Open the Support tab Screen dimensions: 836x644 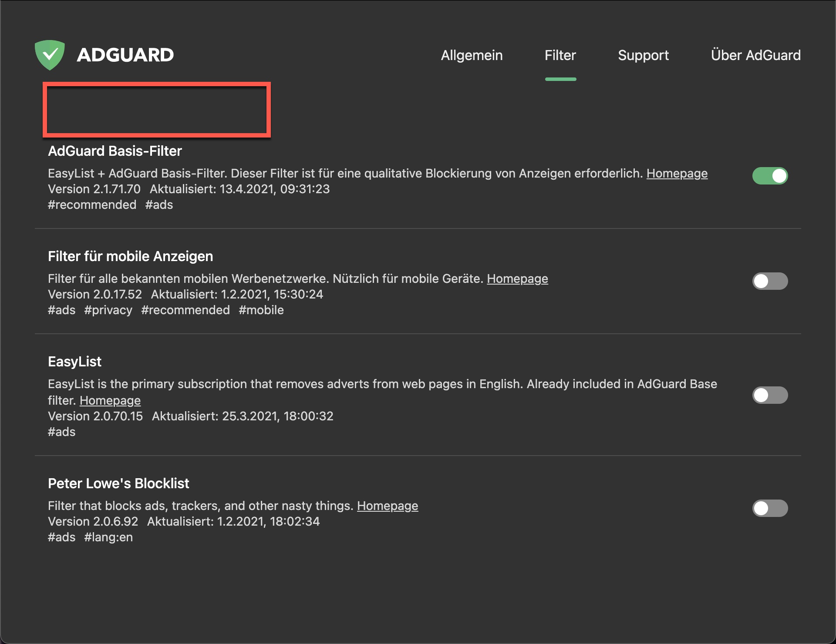click(643, 55)
